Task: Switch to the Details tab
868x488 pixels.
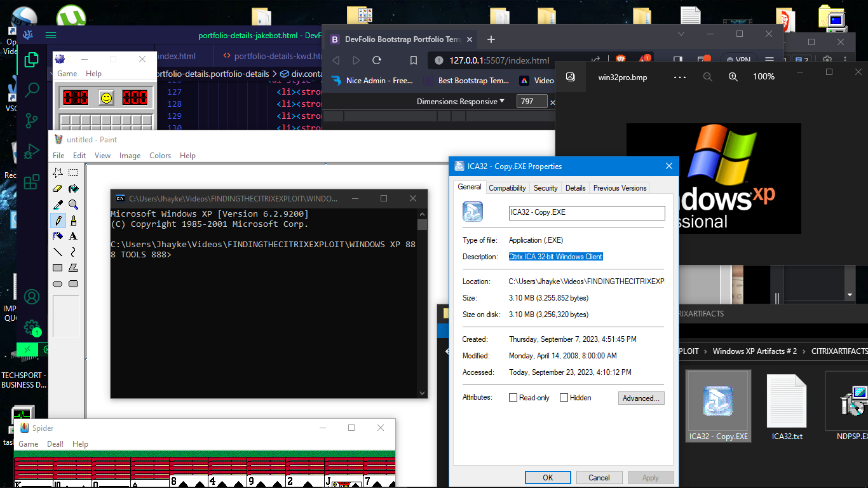Action: click(x=575, y=188)
